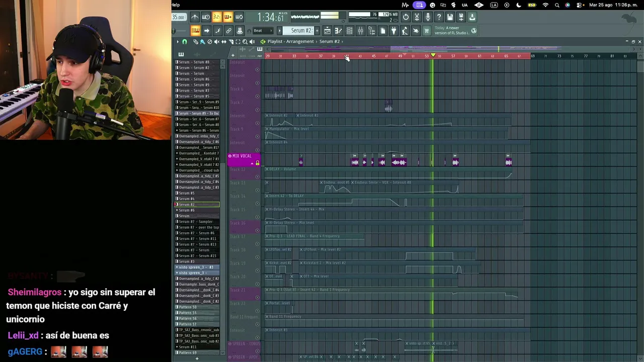Toggle the blend recording overdub button
This screenshot has height=362, width=644.
click(228, 17)
